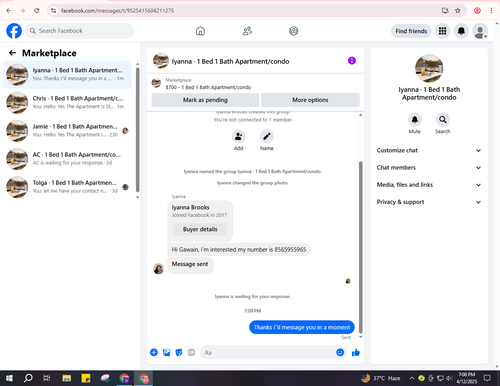Mute this conversation with bell icon
Screen dimensions: 500x386
(x=415, y=119)
